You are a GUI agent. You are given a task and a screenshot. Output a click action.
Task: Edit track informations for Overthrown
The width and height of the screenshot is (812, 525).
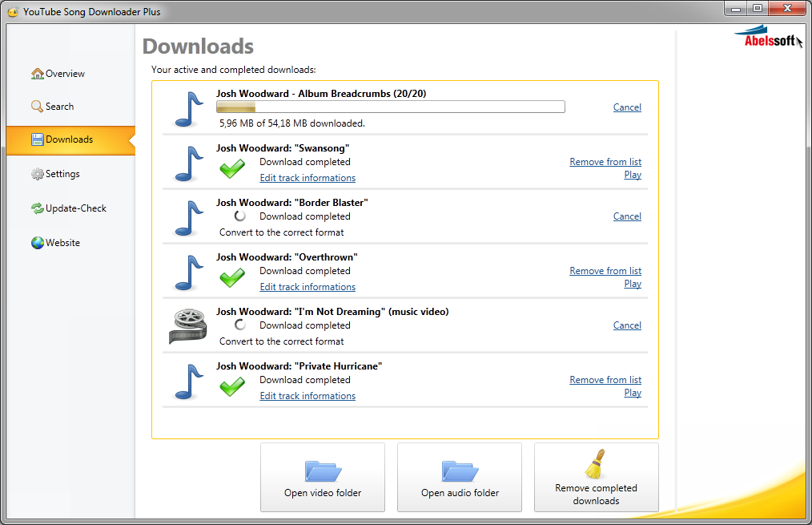tap(308, 287)
